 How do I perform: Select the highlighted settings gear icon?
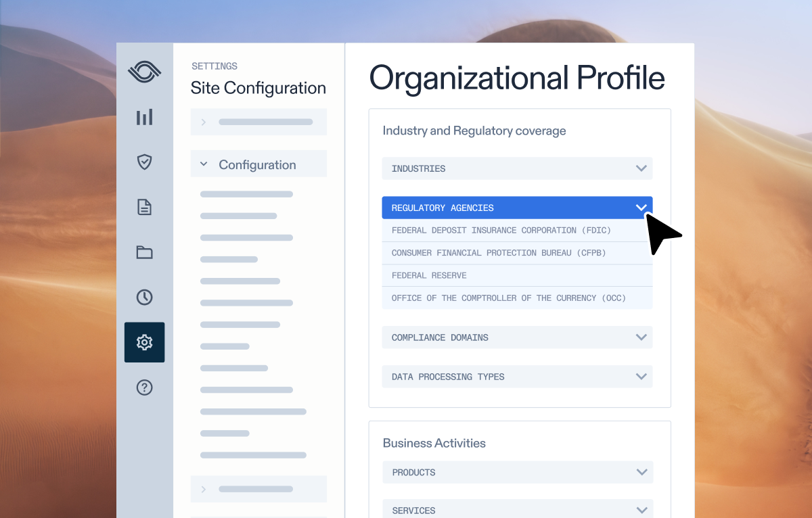coord(144,342)
